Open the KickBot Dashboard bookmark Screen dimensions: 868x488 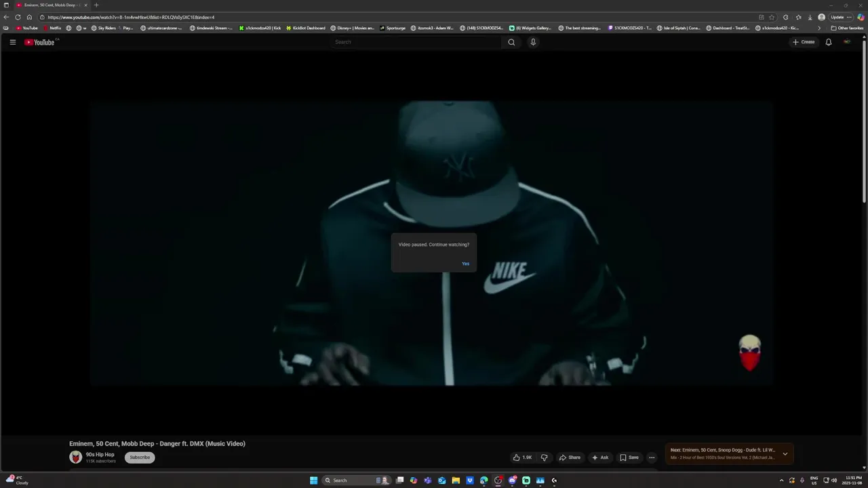[x=306, y=28]
